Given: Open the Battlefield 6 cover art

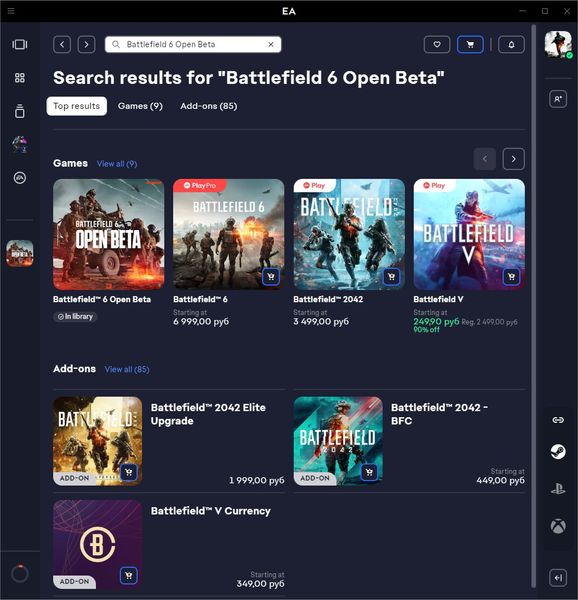Looking at the screenshot, I should coord(229,235).
